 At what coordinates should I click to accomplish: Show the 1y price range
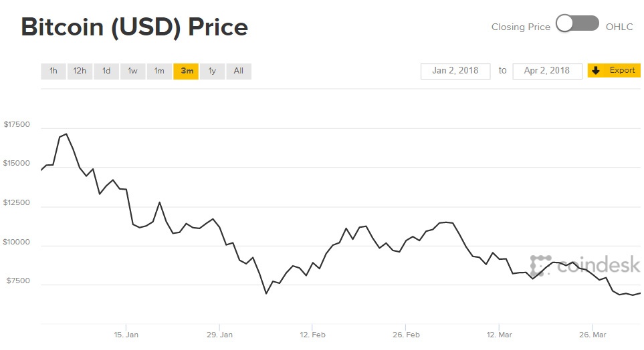(x=212, y=71)
